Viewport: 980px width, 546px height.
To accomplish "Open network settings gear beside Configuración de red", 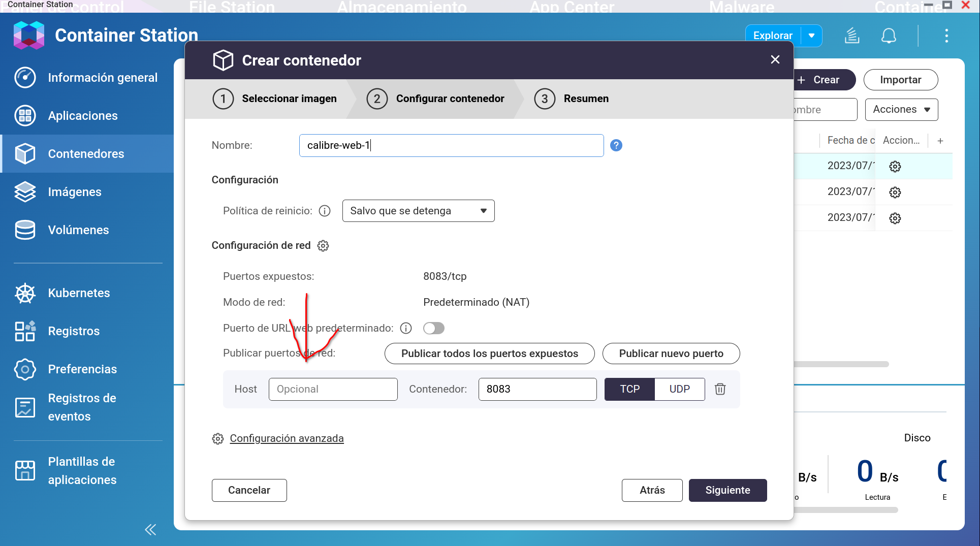I will pos(323,246).
